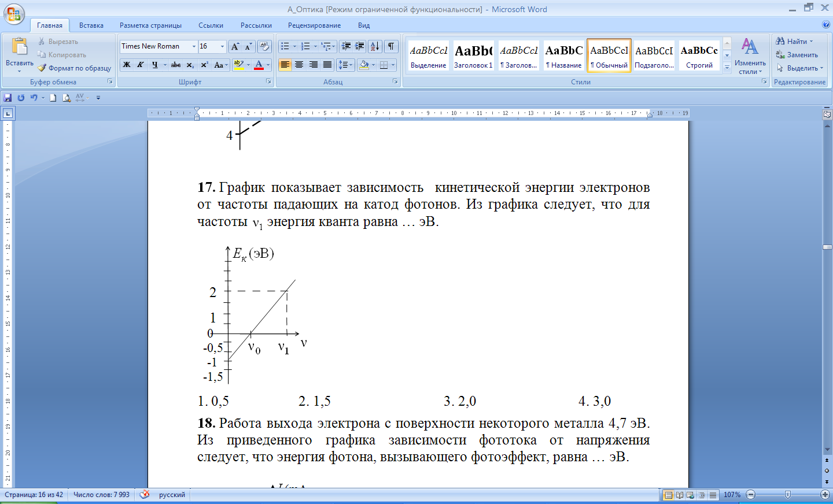Open Word Help question mark icon

click(x=826, y=25)
